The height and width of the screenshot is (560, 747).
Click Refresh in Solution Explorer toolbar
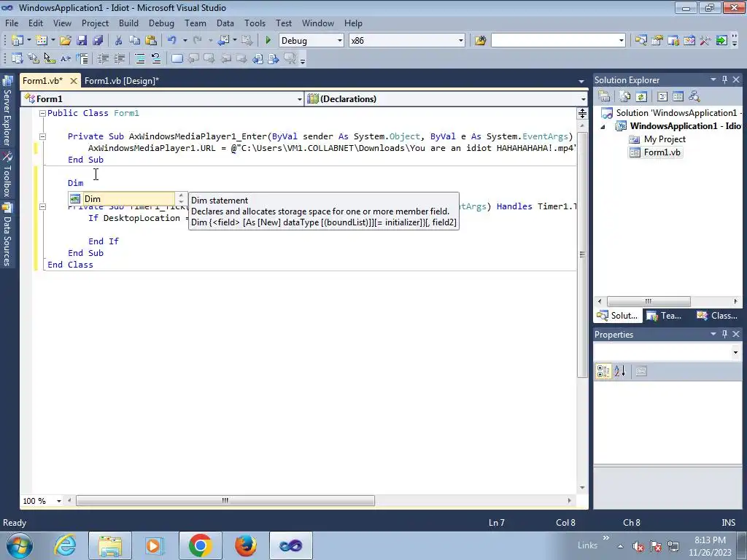point(641,97)
